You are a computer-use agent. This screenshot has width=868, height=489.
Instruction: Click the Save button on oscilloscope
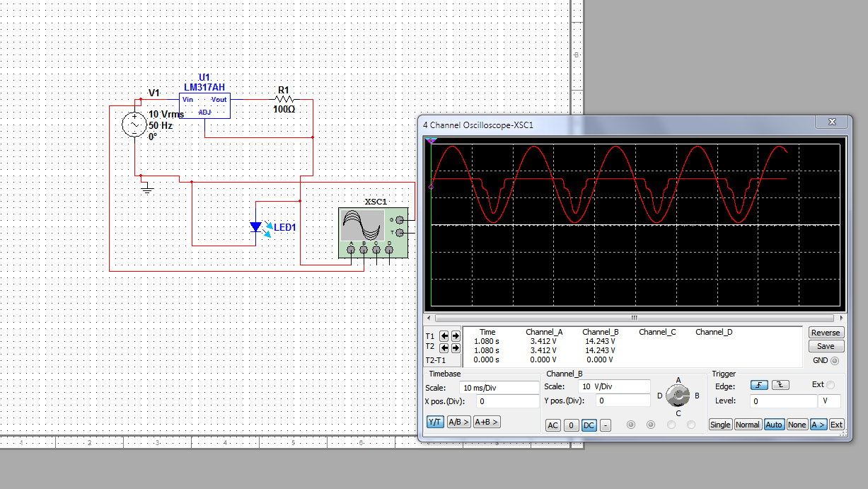(x=826, y=346)
